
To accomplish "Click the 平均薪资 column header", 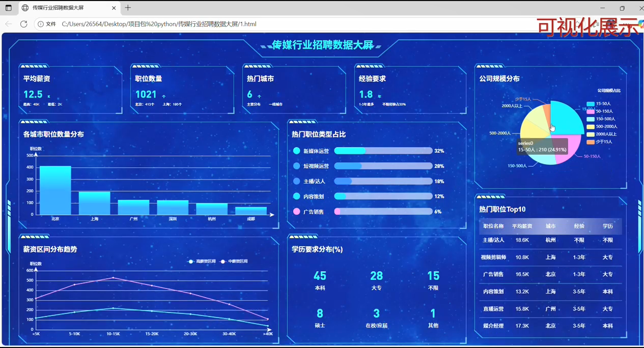I will click(522, 226).
